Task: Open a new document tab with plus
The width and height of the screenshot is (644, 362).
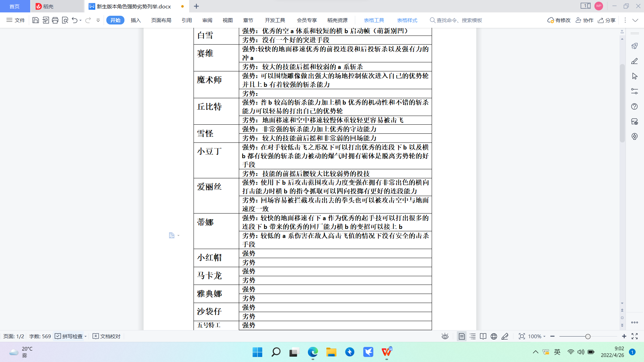Action: coord(197,6)
